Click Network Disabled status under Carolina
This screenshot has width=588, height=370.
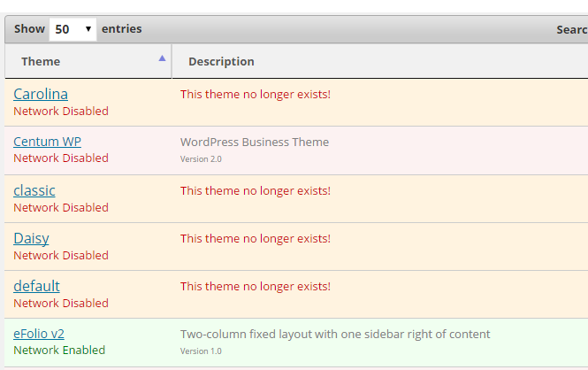61,112
